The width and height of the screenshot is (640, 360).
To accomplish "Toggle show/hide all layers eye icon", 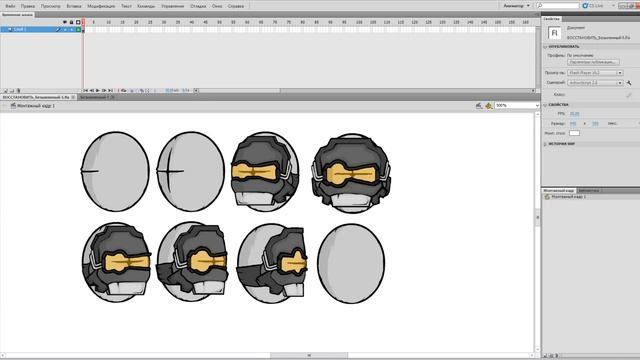I will 65,22.
